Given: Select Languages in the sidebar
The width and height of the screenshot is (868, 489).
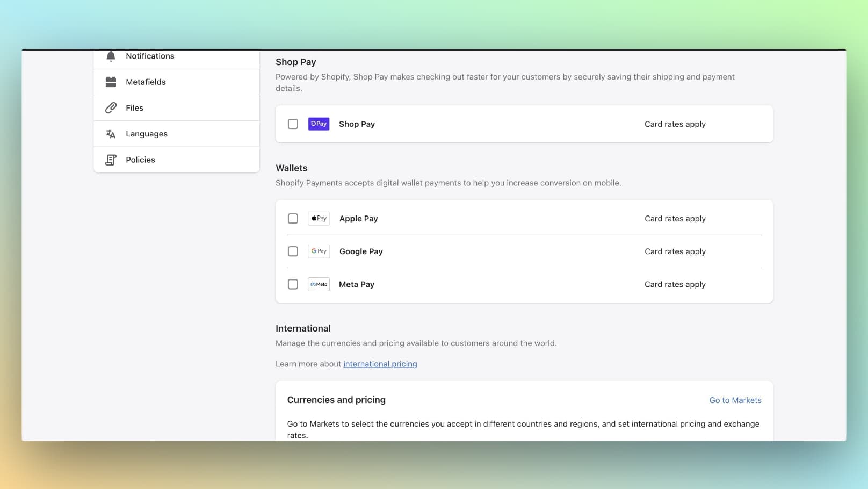Looking at the screenshot, I should coord(146,133).
